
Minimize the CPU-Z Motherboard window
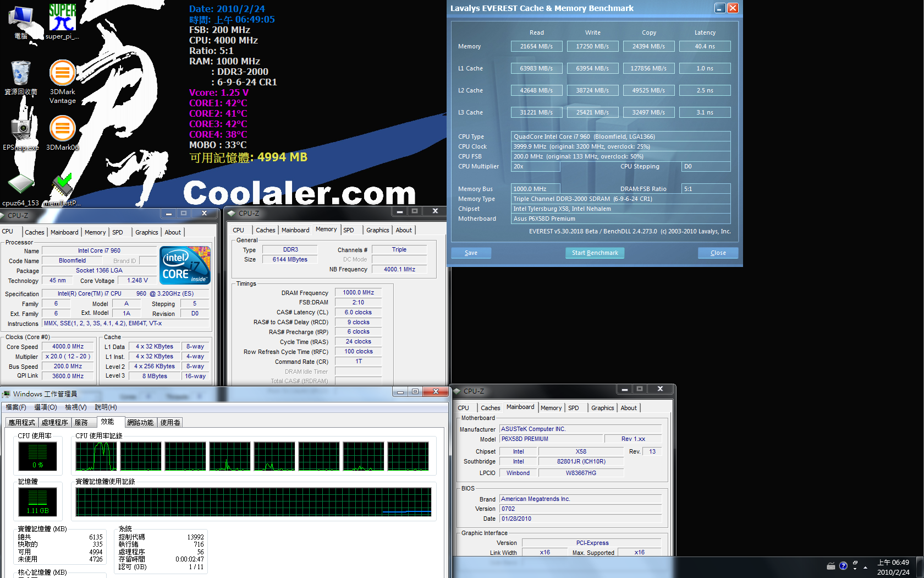click(624, 389)
